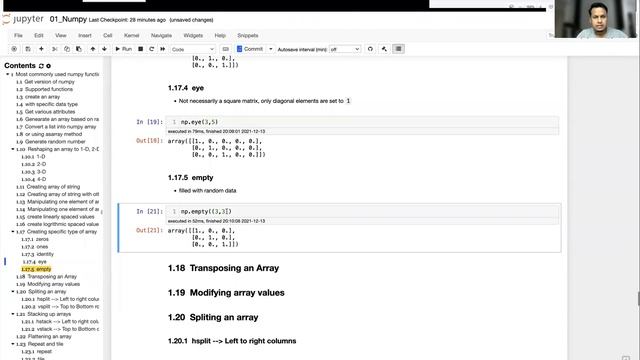Collapse the 1.20 Spliting an array section
Viewport: 640px width, 360px height.
click(x=13, y=292)
